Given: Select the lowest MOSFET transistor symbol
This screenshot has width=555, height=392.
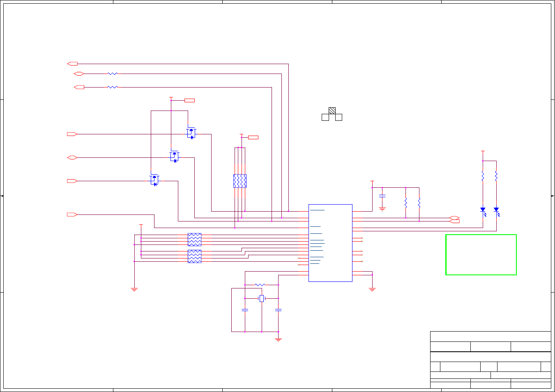Looking at the screenshot, I should [x=154, y=180].
